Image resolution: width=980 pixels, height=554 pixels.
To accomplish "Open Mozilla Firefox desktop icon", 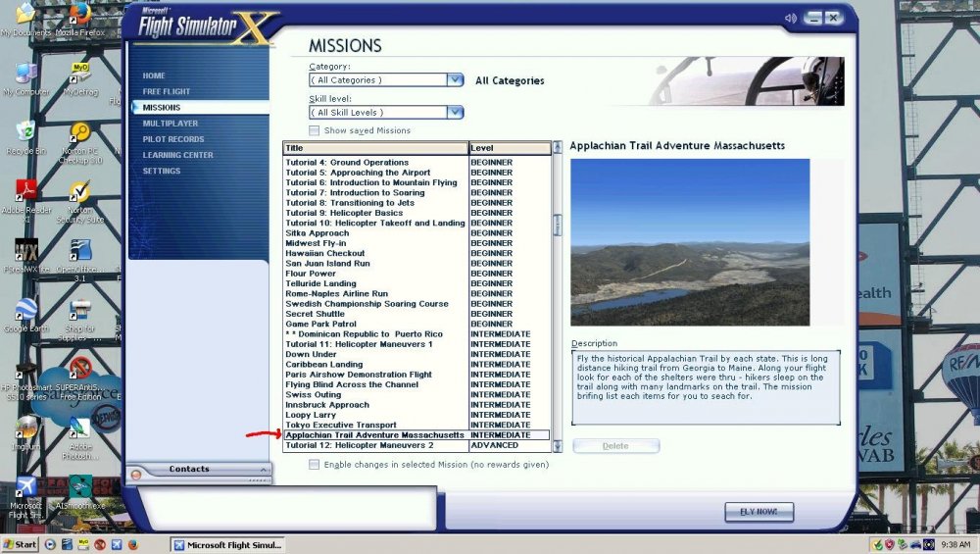I will [x=79, y=19].
